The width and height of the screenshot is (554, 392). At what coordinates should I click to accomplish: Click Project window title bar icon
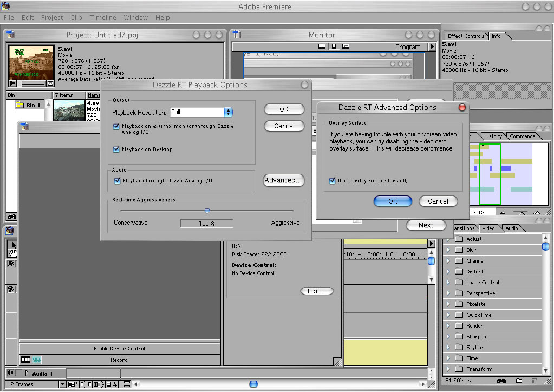[11, 34]
